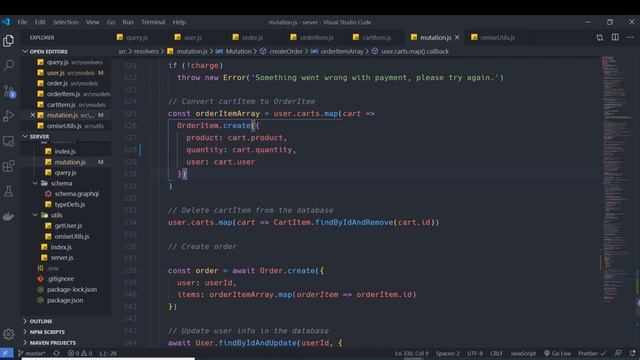Image resolution: width=640 pixels, height=360 pixels.
Task: Open errors and warnings count in status bar
Action: coord(80,353)
